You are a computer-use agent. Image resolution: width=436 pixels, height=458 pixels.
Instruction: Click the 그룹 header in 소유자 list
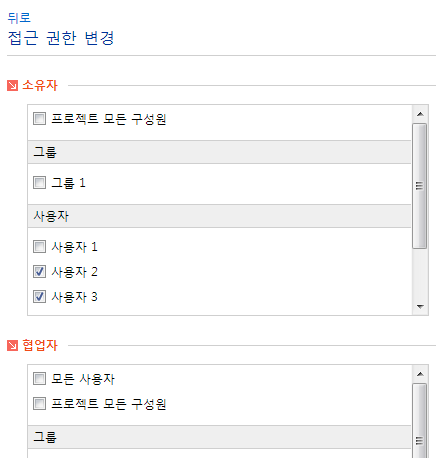pos(219,152)
